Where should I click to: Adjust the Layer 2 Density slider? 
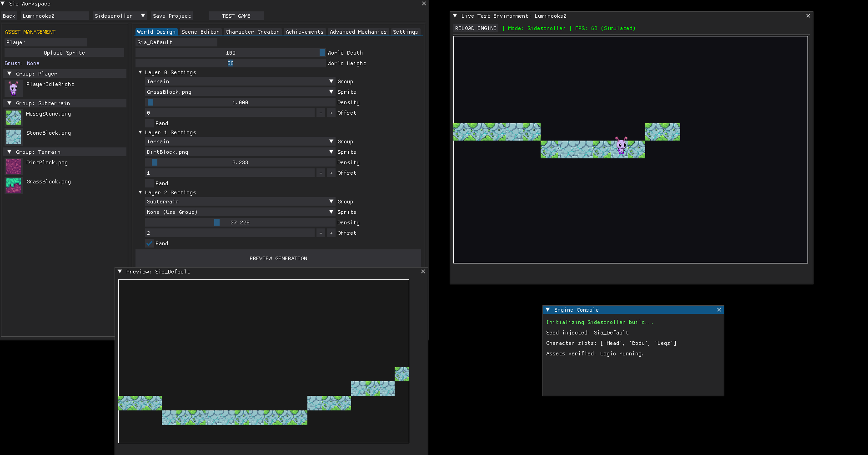coord(240,222)
